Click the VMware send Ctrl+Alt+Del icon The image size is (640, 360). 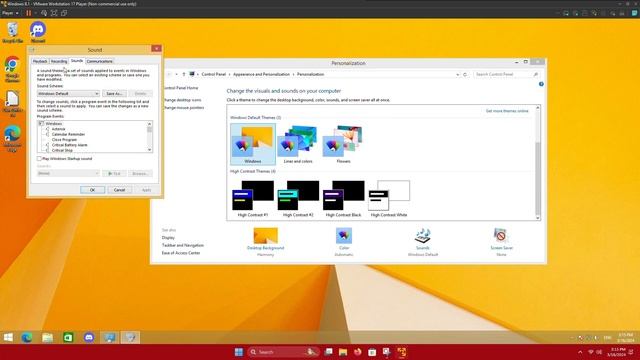pos(44,13)
